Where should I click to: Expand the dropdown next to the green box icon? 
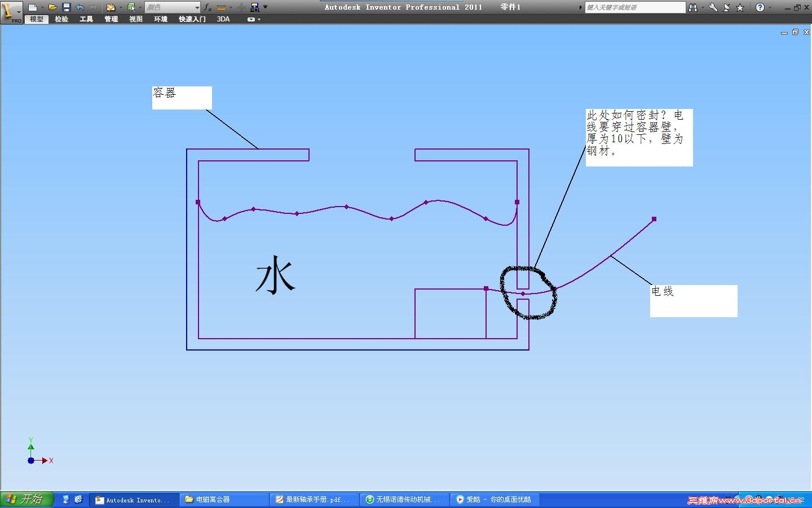140,7
